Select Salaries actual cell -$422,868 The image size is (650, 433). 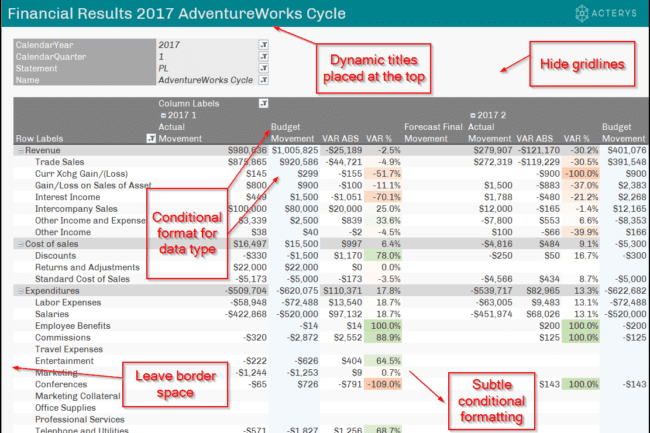tap(246, 314)
